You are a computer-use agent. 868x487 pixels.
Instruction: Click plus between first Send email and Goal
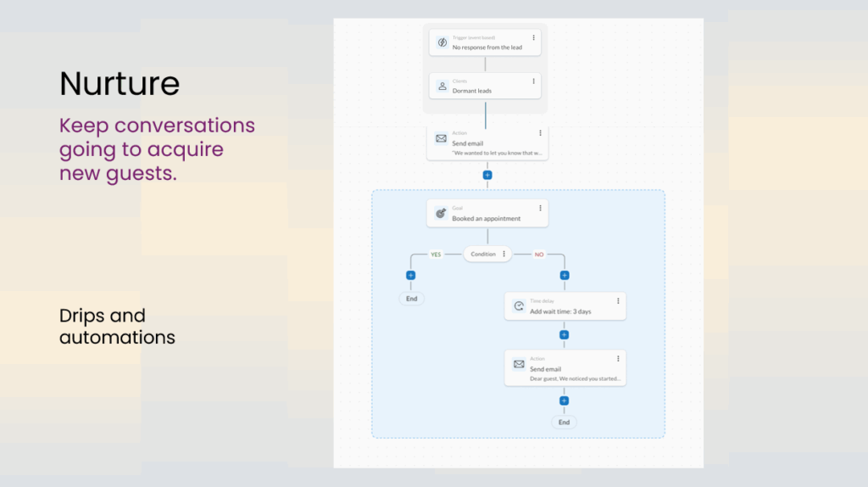[x=487, y=175]
